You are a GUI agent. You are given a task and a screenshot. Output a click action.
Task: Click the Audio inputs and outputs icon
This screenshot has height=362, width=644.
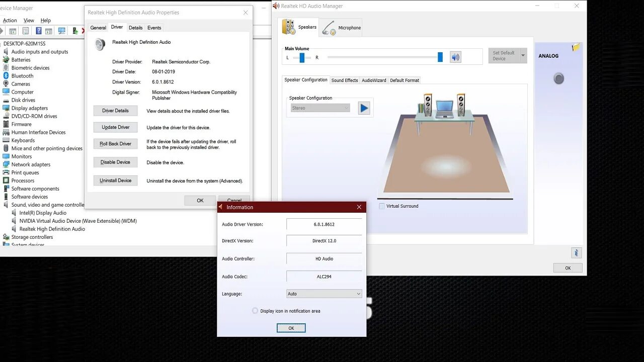6,52
